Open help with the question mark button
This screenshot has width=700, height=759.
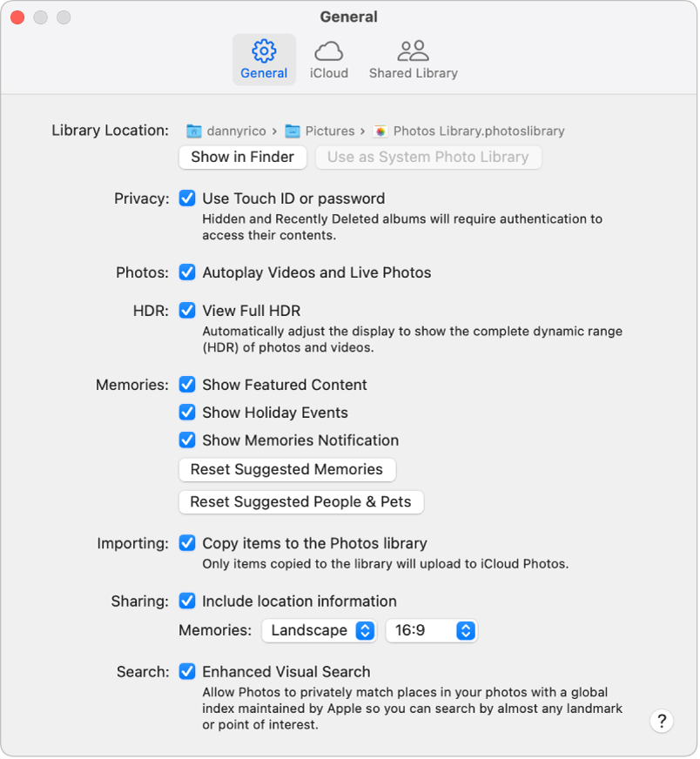coord(662,721)
